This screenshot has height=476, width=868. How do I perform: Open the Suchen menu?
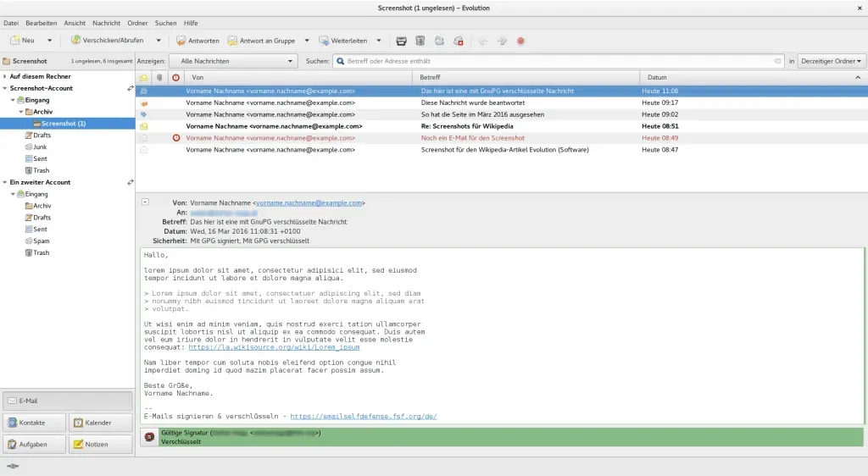(x=165, y=23)
